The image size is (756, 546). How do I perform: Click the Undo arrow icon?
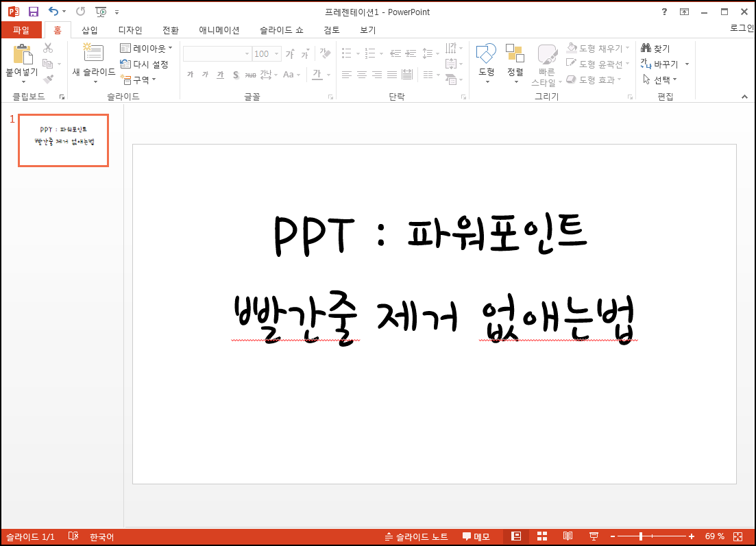[53, 11]
